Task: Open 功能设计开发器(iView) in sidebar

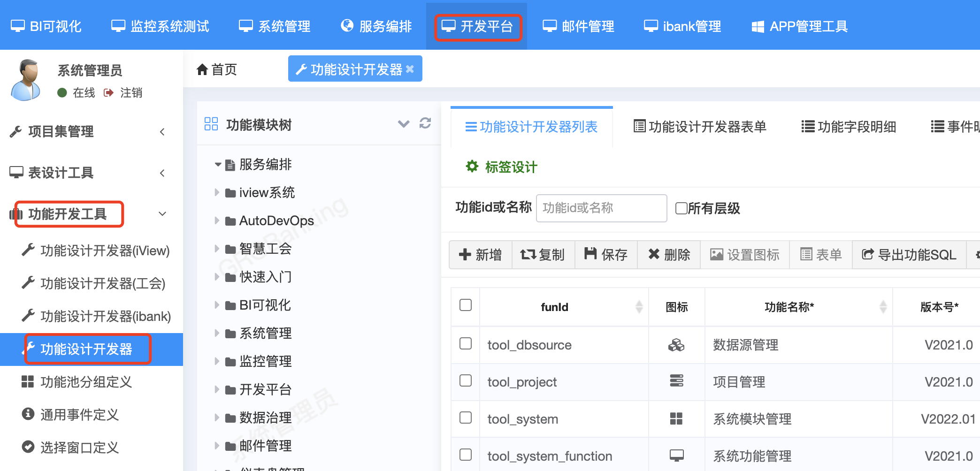Action: pyautogui.click(x=96, y=251)
